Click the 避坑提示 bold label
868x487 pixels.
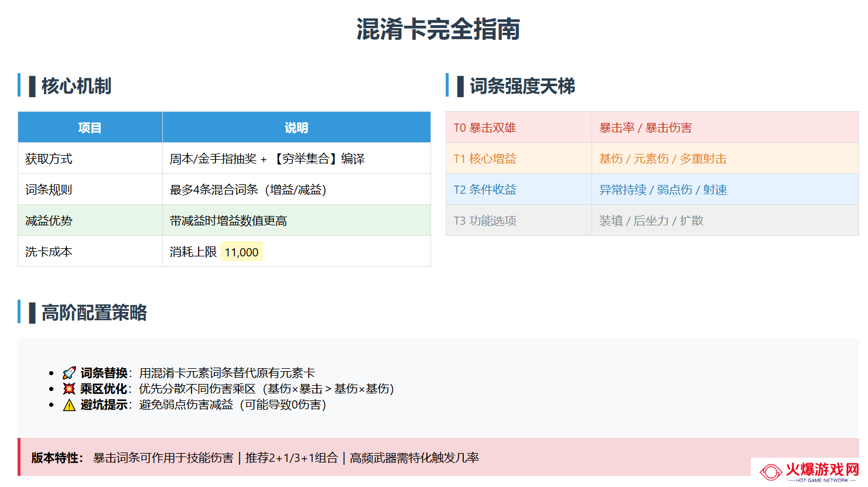click(x=104, y=405)
